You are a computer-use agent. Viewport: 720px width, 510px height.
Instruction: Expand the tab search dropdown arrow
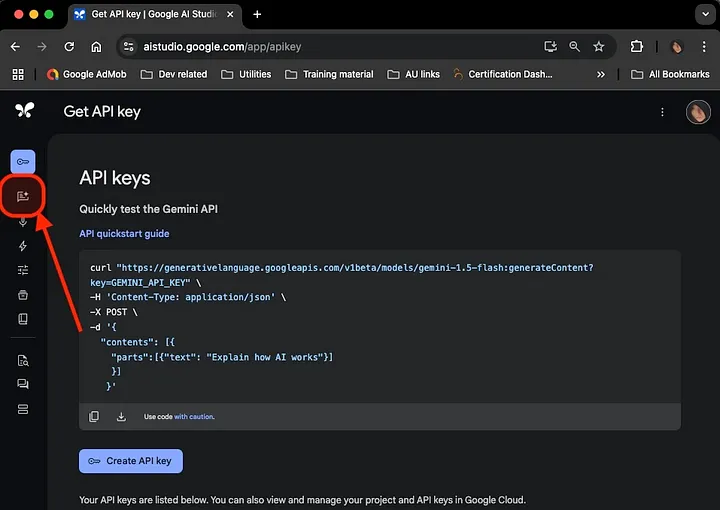click(x=705, y=14)
